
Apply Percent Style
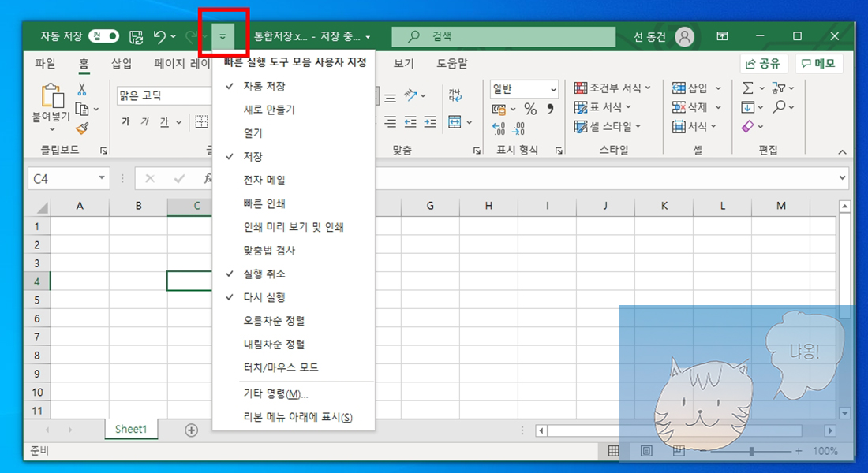tap(530, 109)
